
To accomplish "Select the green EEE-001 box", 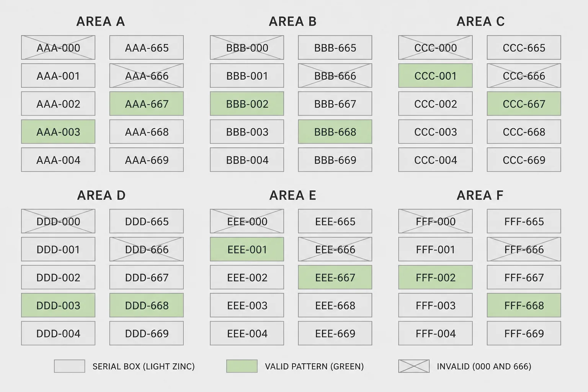I will click(247, 249).
